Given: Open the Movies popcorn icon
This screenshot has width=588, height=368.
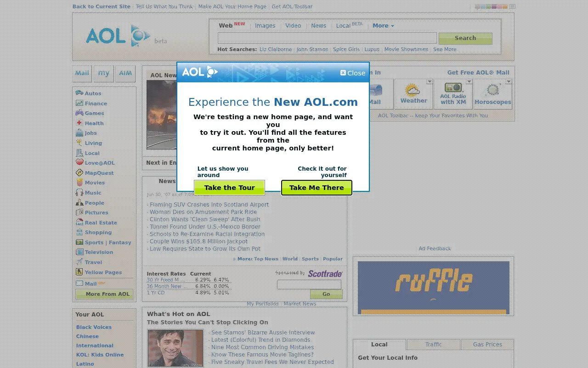Looking at the screenshot, I should 79,182.
